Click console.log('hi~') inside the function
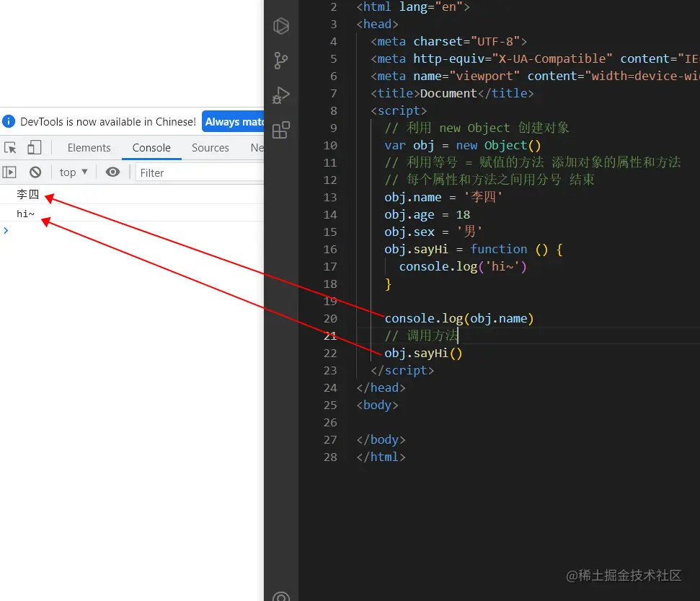 coord(463,267)
